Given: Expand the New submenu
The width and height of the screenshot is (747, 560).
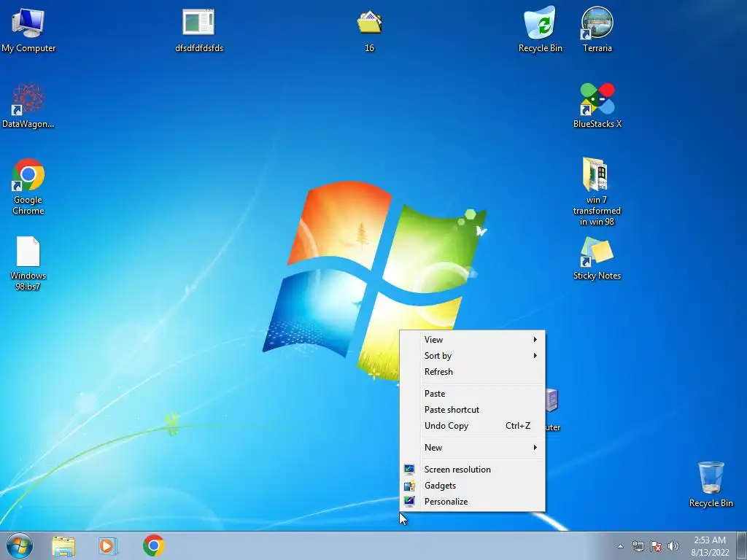Looking at the screenshot, I should [x=472, y=448].
